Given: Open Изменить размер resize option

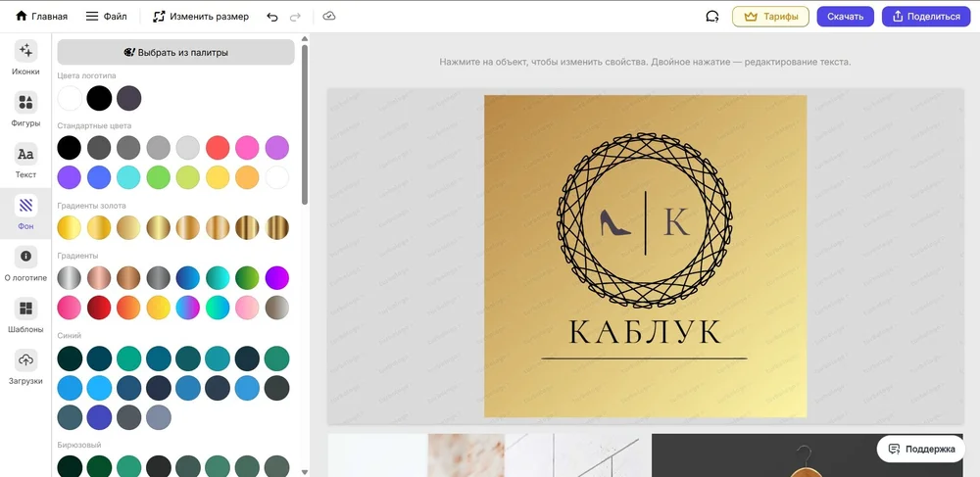Looking at the screenshot, I should coord(200,17).
